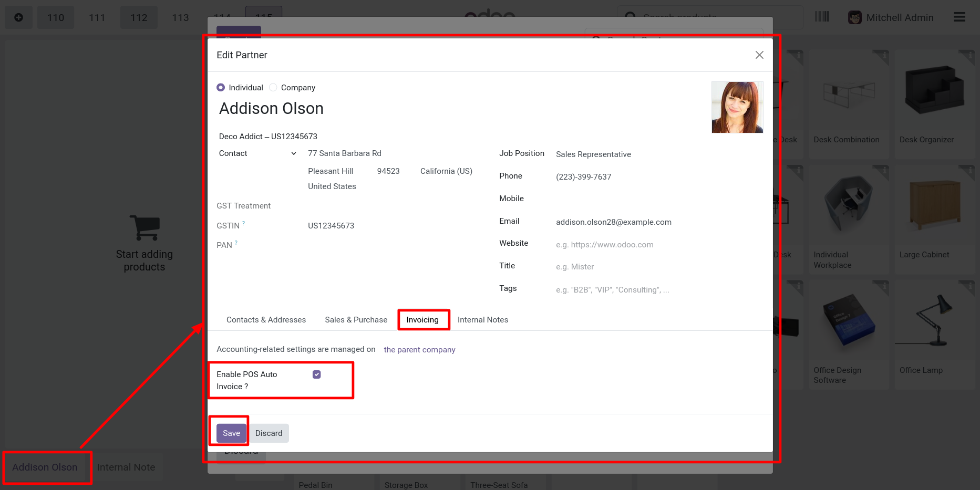Select the Individual radio button
This screenshot has height=490, width=980.
tap(221, 88)
